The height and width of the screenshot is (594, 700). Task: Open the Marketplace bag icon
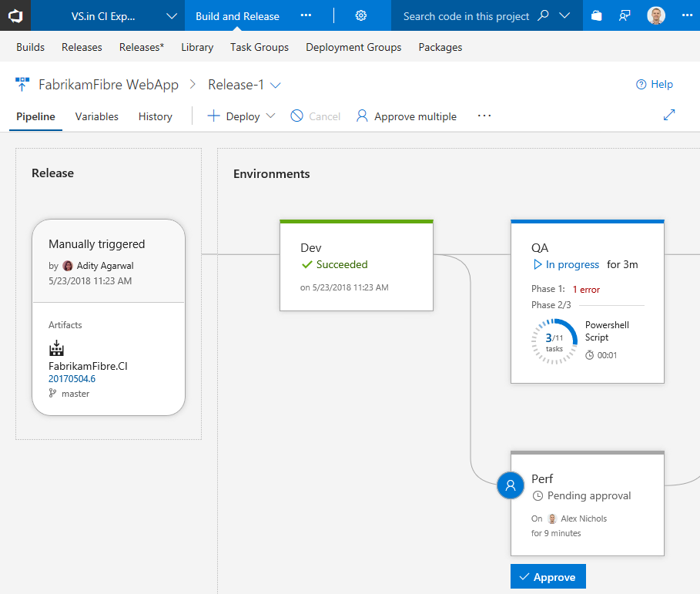click(x=597, y=15)
